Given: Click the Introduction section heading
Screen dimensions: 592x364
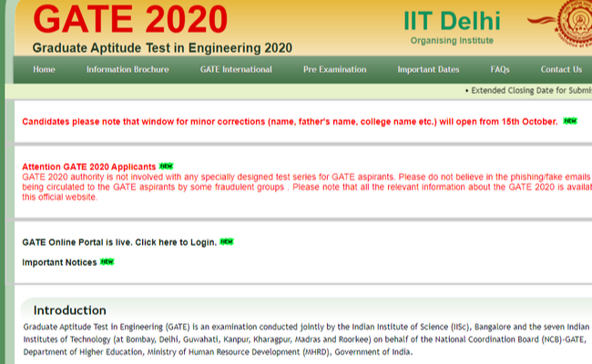Looking at the screenshot, I should point(70,310).
